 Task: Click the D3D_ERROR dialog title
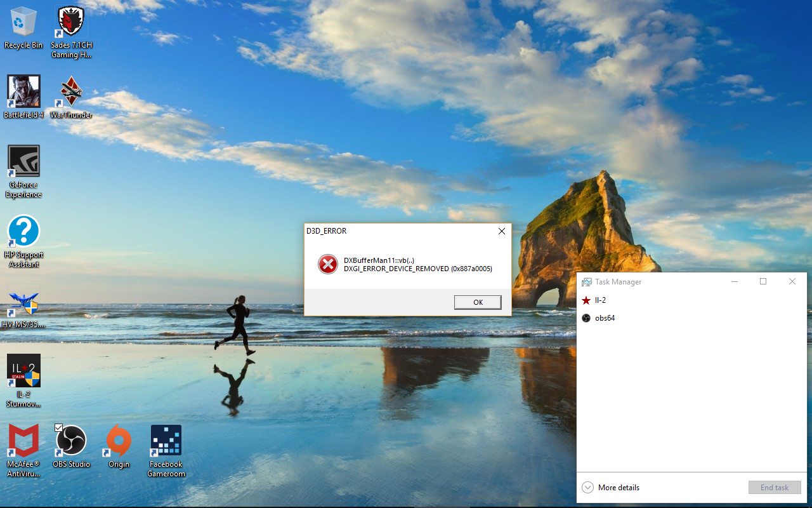[x=327, y=231]
